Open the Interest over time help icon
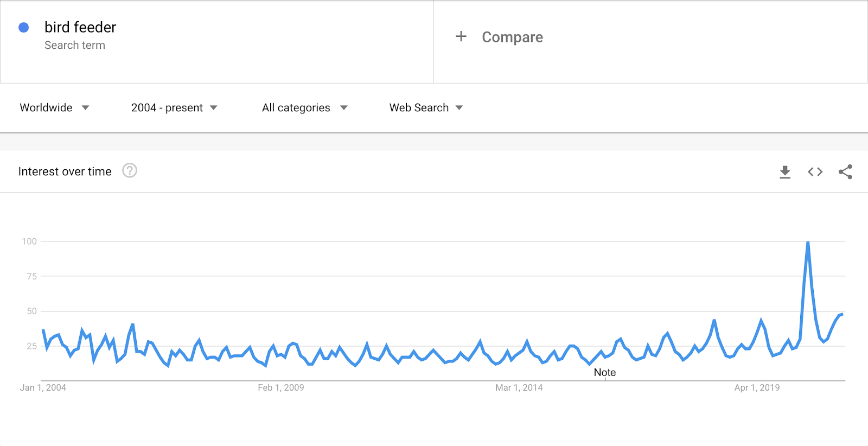The height and width of the screenshot is (446, 868). pos(130,171)
